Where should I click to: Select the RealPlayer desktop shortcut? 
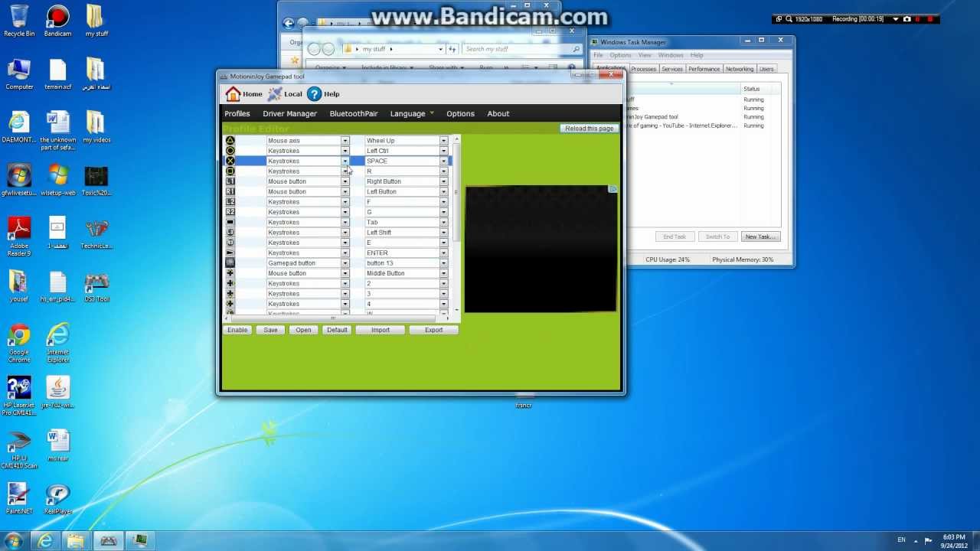[57, 498]
